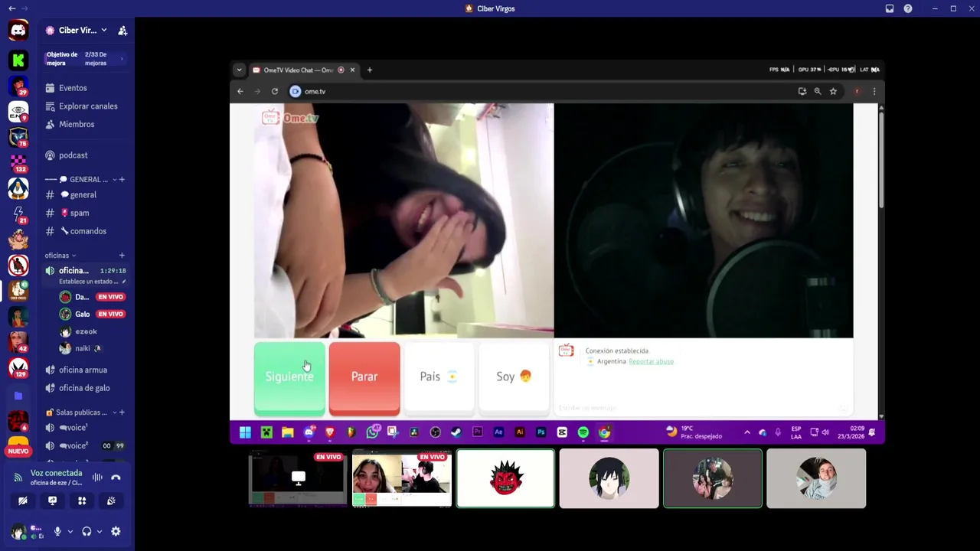Click Siguiente button in the OmeTV stream
Viewport: 980px width, 551px height.
[x=289, y=378]
